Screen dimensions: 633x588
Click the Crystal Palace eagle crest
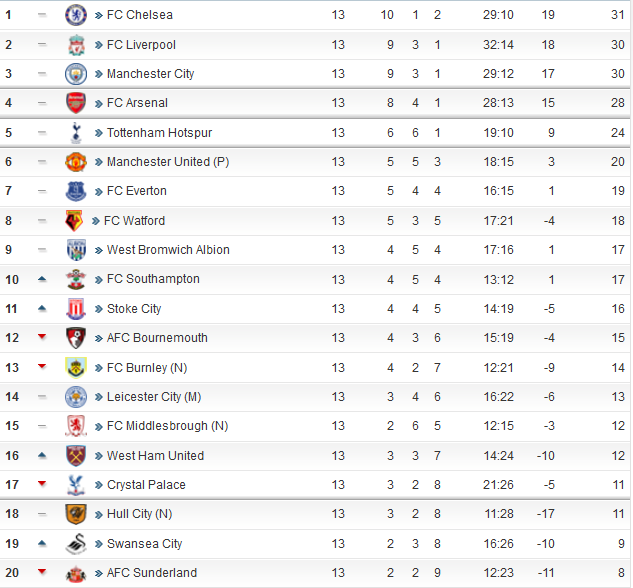(76, 485)
